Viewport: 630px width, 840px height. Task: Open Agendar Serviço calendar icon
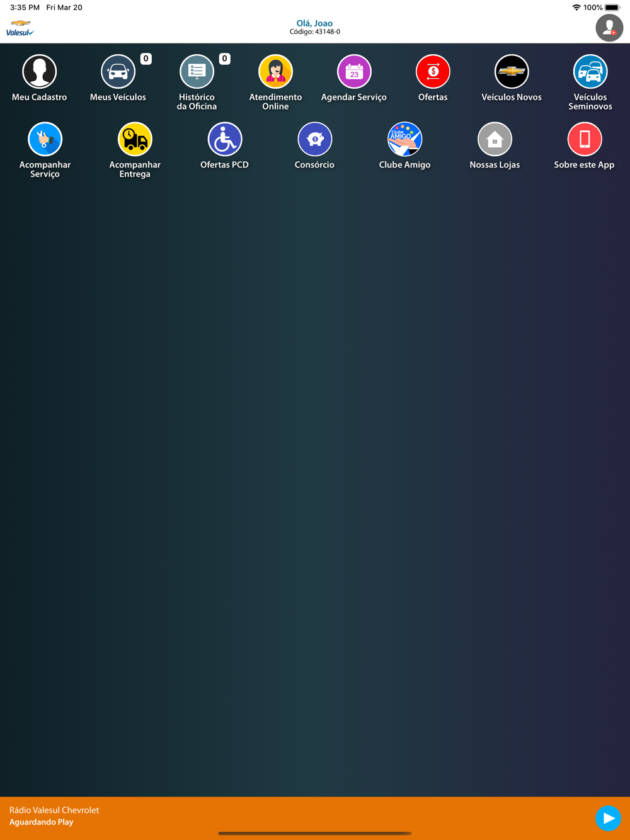coord(354,71)
